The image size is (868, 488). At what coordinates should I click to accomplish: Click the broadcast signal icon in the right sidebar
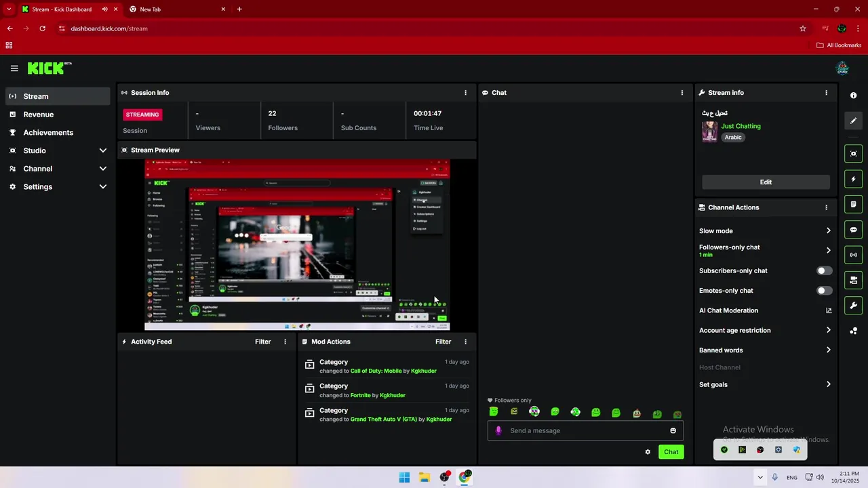pos(854,255)
